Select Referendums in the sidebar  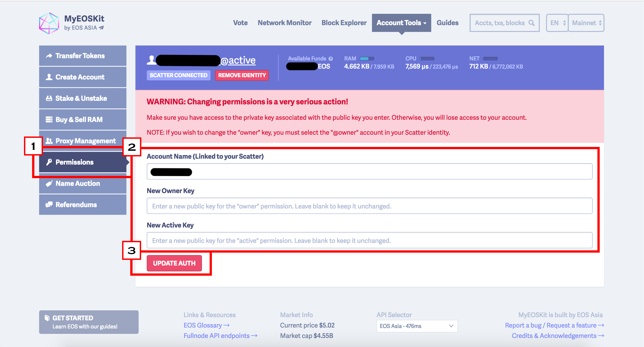tap(83, 205)
